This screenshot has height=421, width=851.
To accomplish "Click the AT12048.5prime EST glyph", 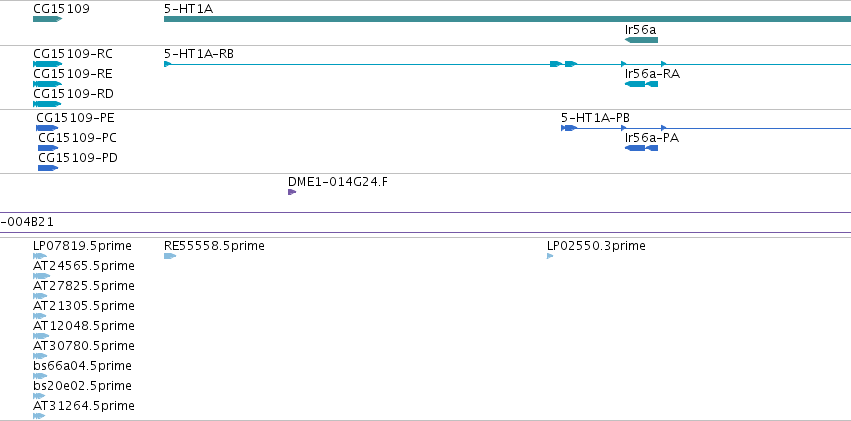I will [41, 336].
